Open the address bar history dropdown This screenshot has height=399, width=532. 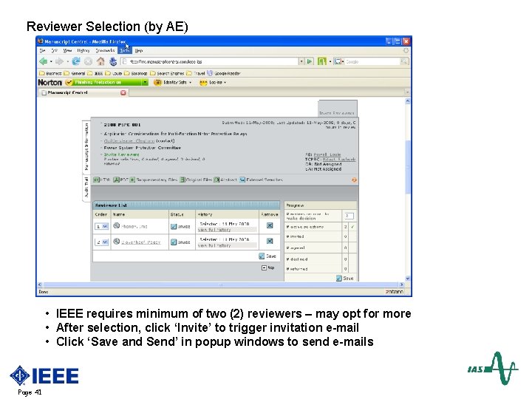click(x=301, y=61)
